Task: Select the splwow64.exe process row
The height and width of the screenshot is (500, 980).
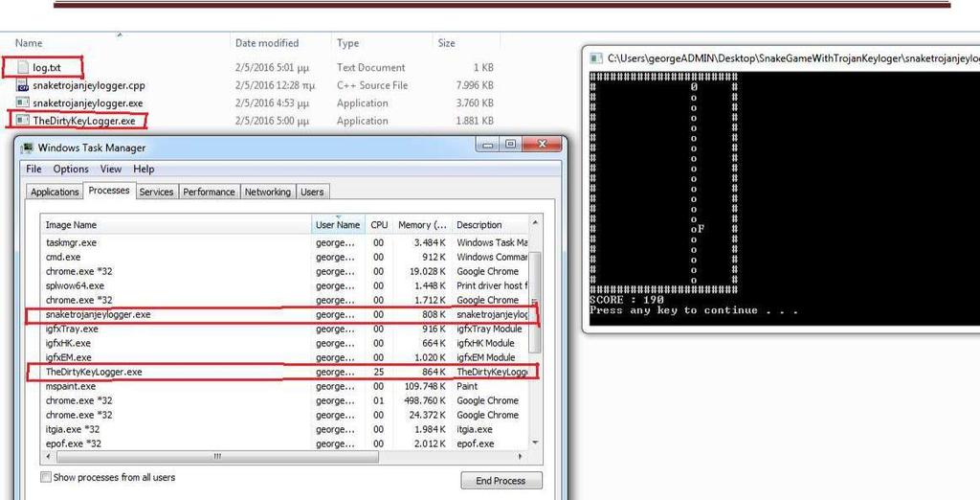Action: point(284,285)
